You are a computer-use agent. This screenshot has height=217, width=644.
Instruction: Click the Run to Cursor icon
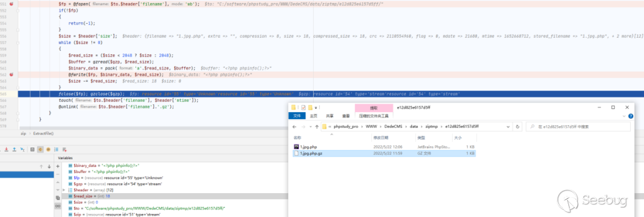[x=23, y=149]
